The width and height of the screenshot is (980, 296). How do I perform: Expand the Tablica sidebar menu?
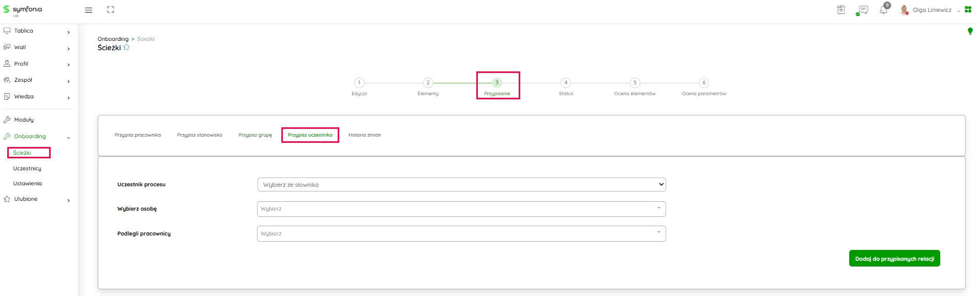[x=36, y=31]
